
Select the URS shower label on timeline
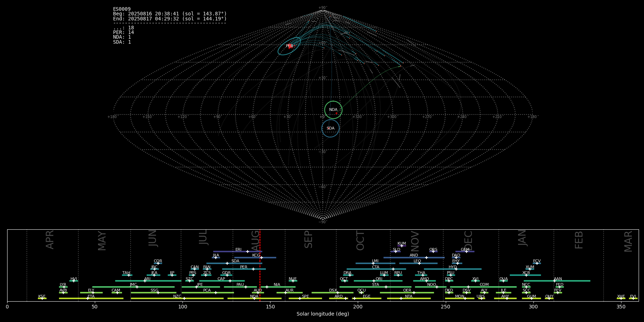tap(480, 297)
